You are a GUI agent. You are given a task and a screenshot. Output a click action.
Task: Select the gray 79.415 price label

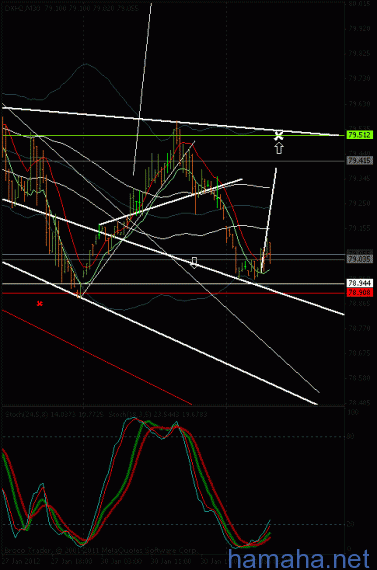[x=360, y=160]
